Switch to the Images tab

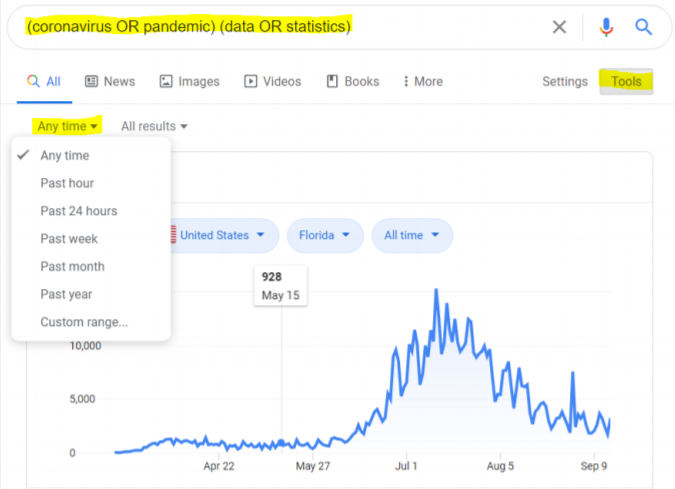point(189,81)
